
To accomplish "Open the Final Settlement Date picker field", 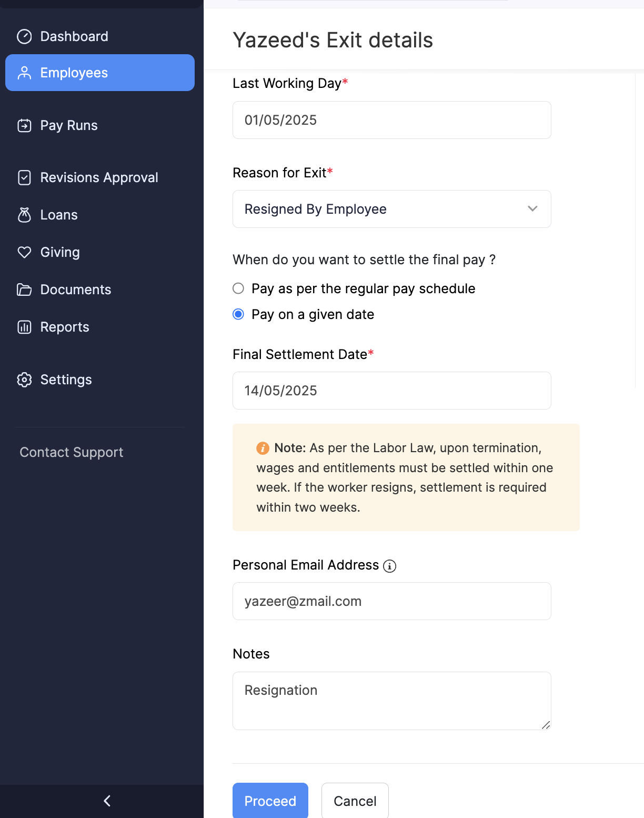I will [x=391, y=391].
